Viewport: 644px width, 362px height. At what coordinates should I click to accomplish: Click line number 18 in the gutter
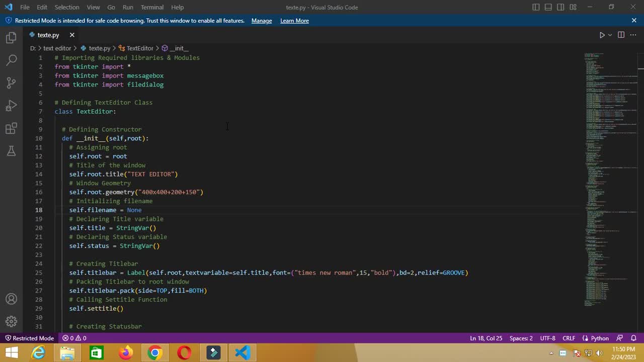click(39, 210)
